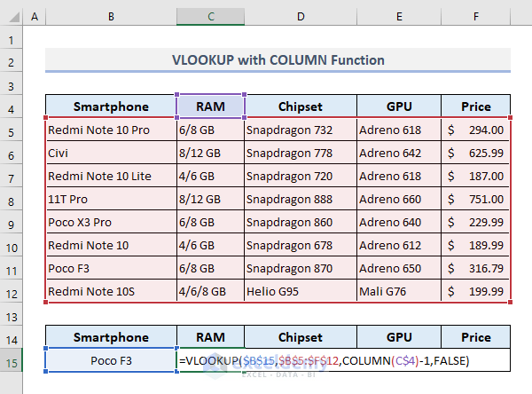
Task: Select column E header
Action: click(x=399, y=16)
